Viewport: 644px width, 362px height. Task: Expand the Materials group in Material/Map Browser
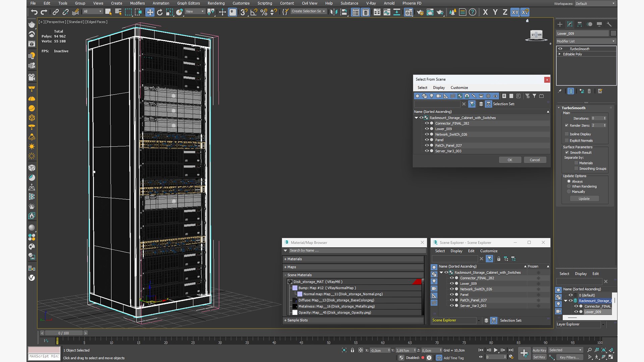click(354, 259)
